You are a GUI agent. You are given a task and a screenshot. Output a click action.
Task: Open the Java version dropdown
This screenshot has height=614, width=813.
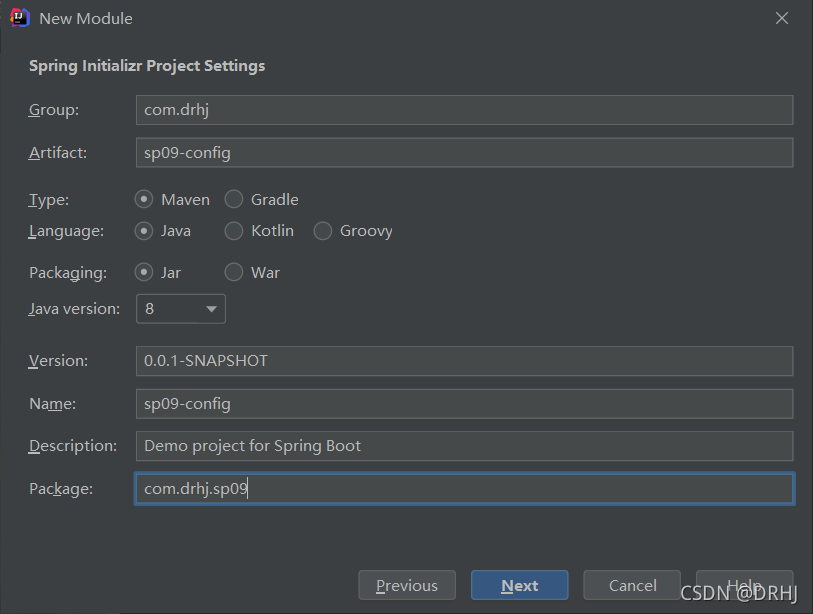point(180,309)
